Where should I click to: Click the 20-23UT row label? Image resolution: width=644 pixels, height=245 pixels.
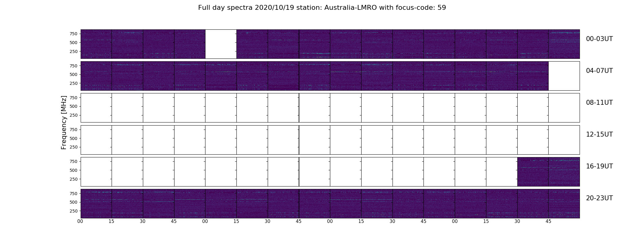[x=599, y=198]
